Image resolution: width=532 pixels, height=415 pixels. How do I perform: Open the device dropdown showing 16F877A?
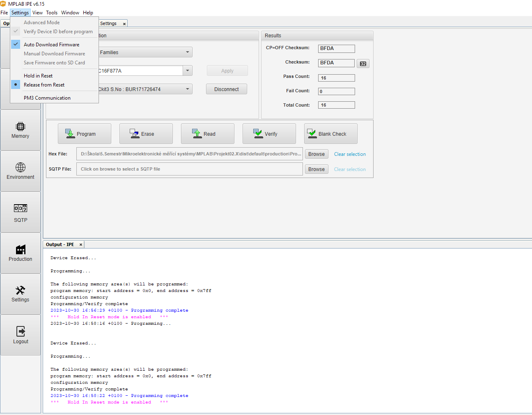187,71
